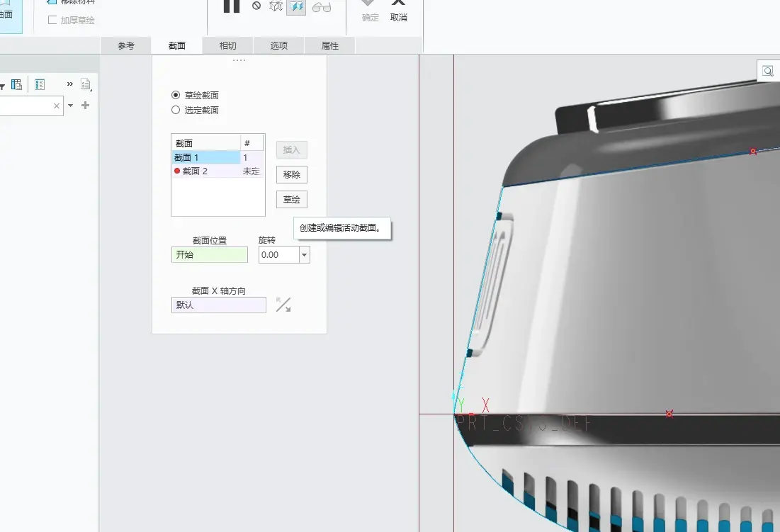The image size is (780, 532).
Task: Click the glasses verify preview icon
Action: (x=322, y=7)
